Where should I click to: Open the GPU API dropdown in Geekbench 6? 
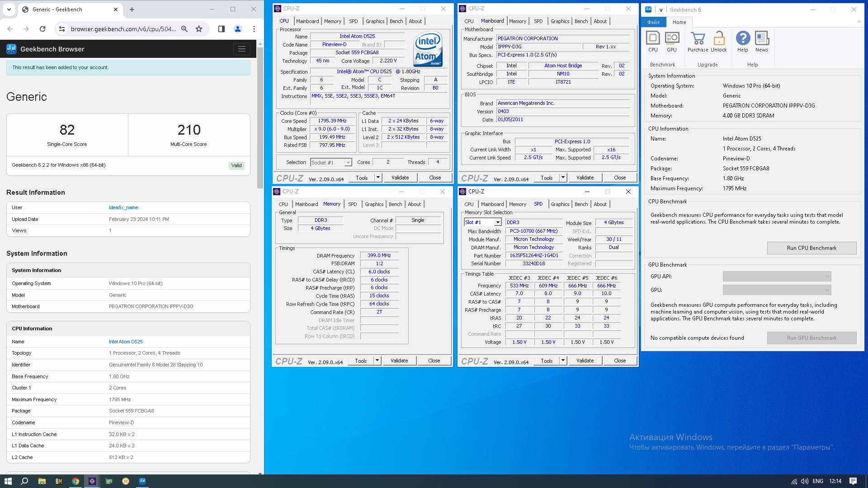click(777, 277)
